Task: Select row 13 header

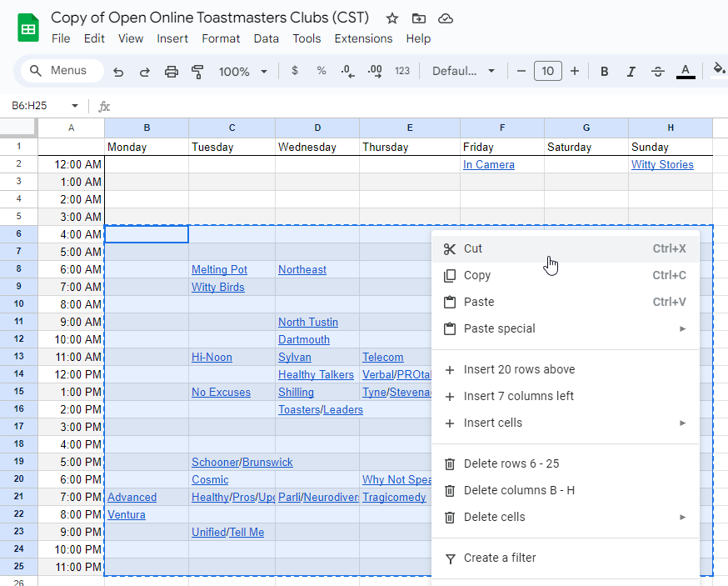Action: 19,357
